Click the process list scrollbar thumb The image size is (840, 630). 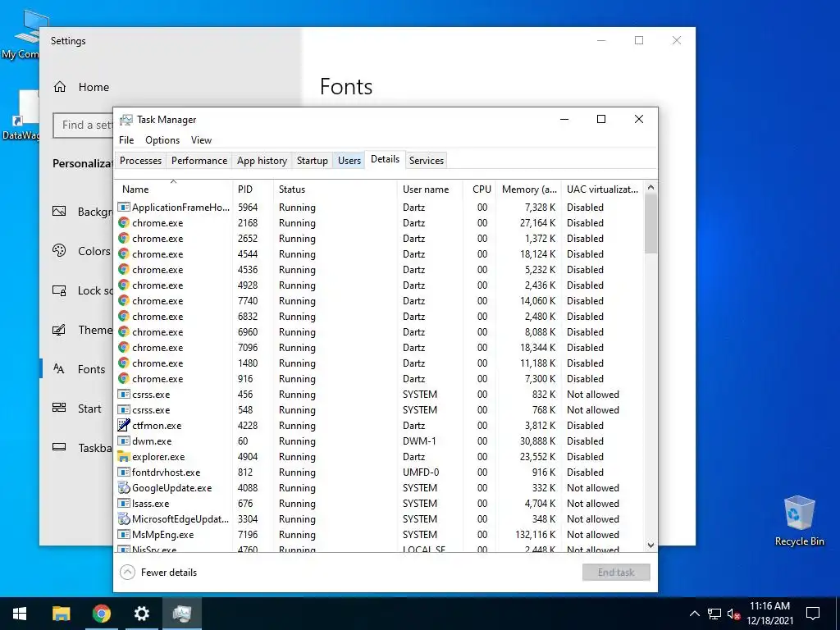651,223
